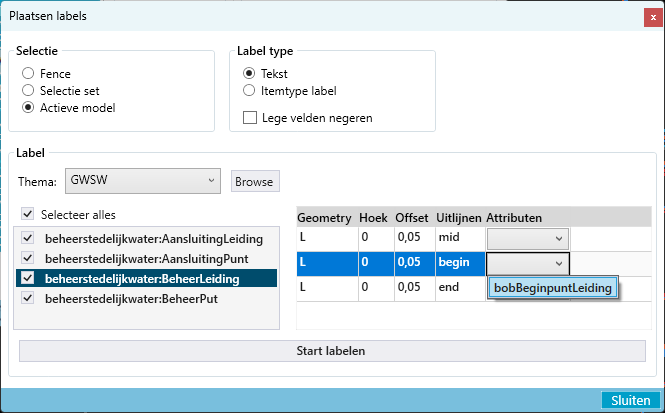Uncheck the AansluitingPunt checkbox
This screenshot has width=665, height=413.
(28, 258)
